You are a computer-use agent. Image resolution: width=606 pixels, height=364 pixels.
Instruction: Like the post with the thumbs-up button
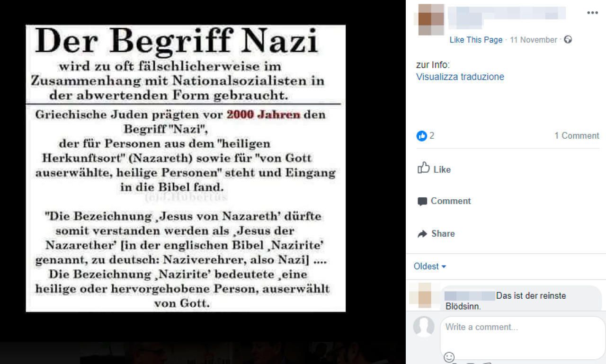coord(434,169)
